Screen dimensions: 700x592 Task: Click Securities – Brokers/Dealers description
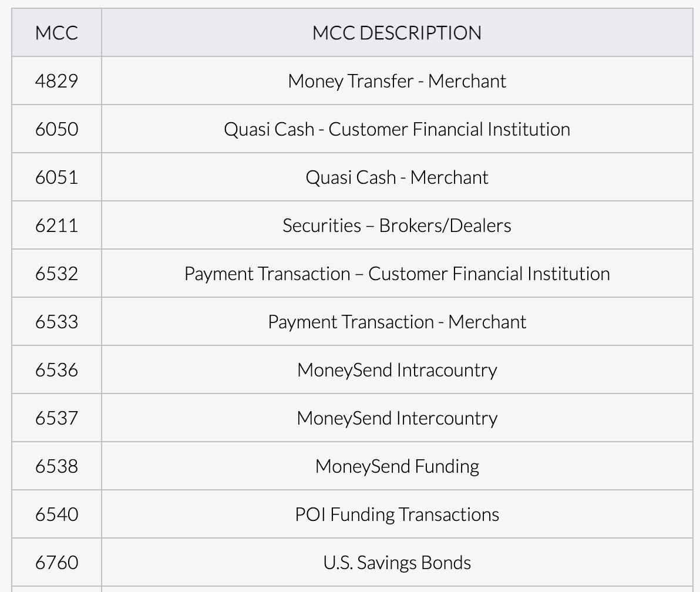[397, 226]
